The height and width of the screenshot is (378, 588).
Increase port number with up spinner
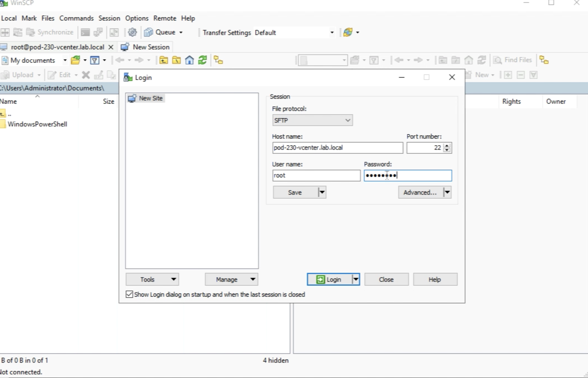pyautogui.click(x=447, y=145)
